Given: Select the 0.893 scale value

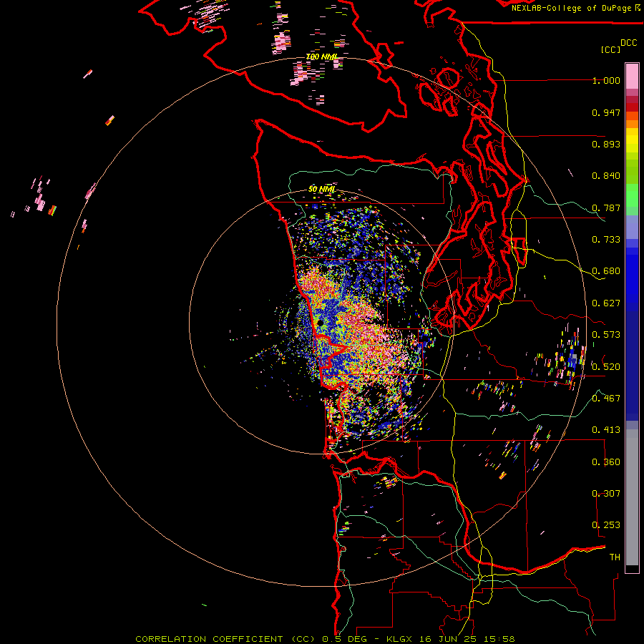Looking at the screenshot, I should click(606, 144).
